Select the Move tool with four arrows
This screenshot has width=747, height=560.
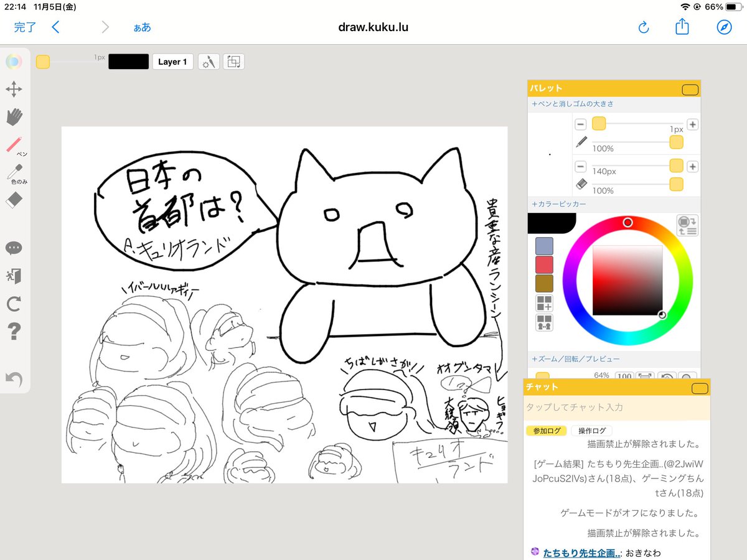click(14, 90)
